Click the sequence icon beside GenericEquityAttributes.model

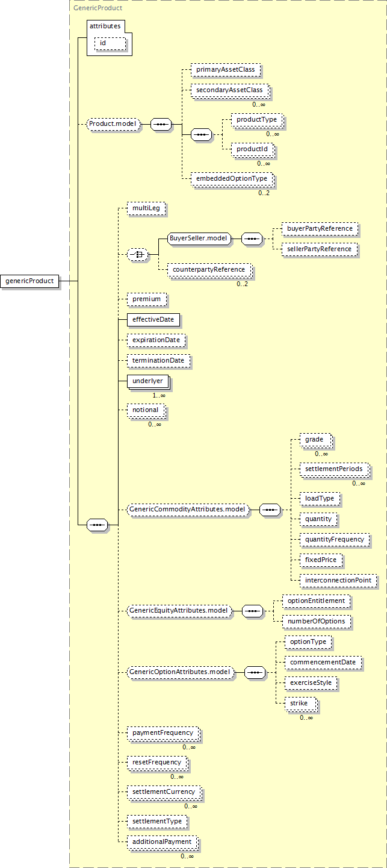coord(252,611)
